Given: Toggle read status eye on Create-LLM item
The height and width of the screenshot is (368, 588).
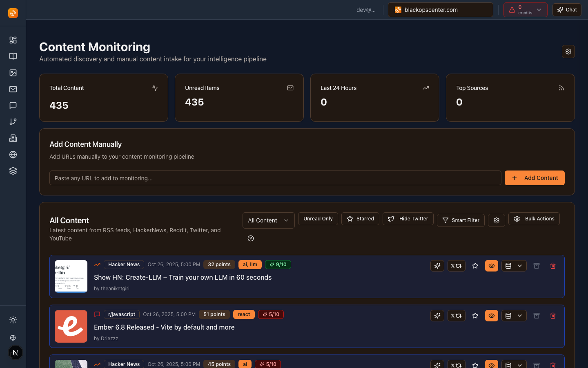Looking at the screenshot, I should coord(491,266).
